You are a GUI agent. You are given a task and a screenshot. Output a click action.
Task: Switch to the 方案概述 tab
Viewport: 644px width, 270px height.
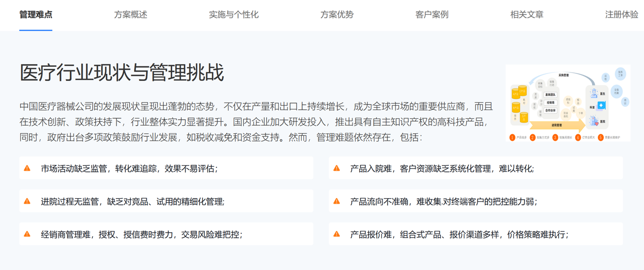[x=130, y=15]
